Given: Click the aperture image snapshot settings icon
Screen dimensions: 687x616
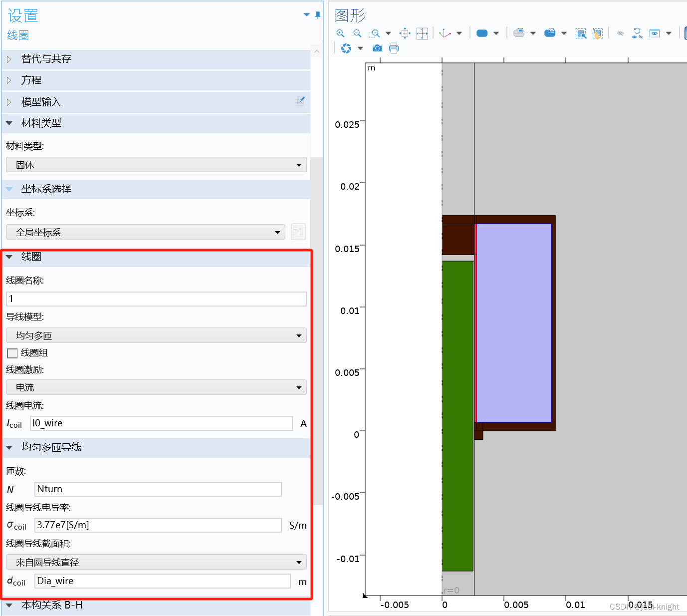Looking at the screenshot, I should [346, 48].
